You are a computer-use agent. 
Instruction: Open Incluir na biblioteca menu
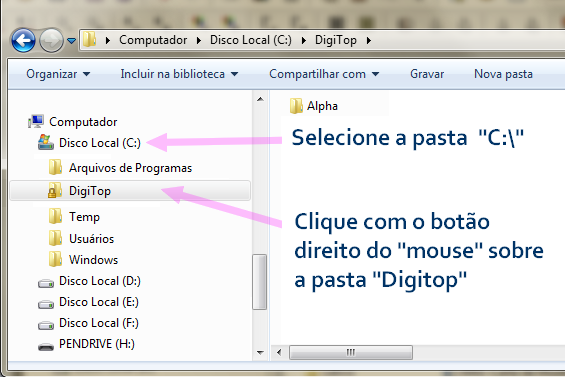179,74
